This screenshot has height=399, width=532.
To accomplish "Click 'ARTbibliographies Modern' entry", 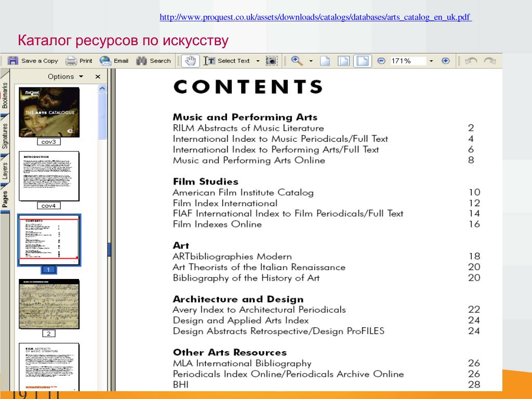I will click(232, 257).
